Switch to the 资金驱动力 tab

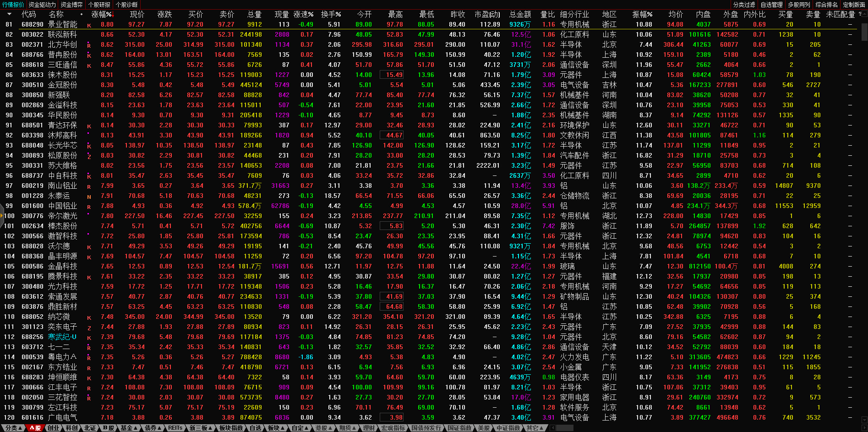pos(42,5)
